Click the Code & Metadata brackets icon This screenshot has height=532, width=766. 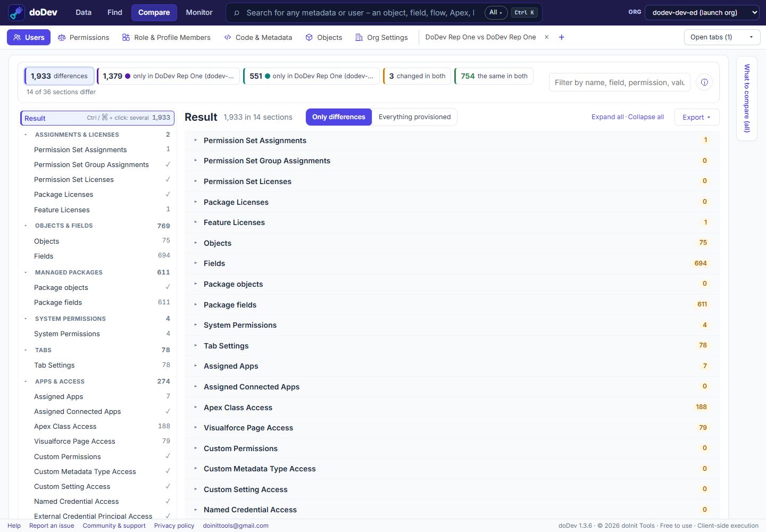tap(228, 37)
